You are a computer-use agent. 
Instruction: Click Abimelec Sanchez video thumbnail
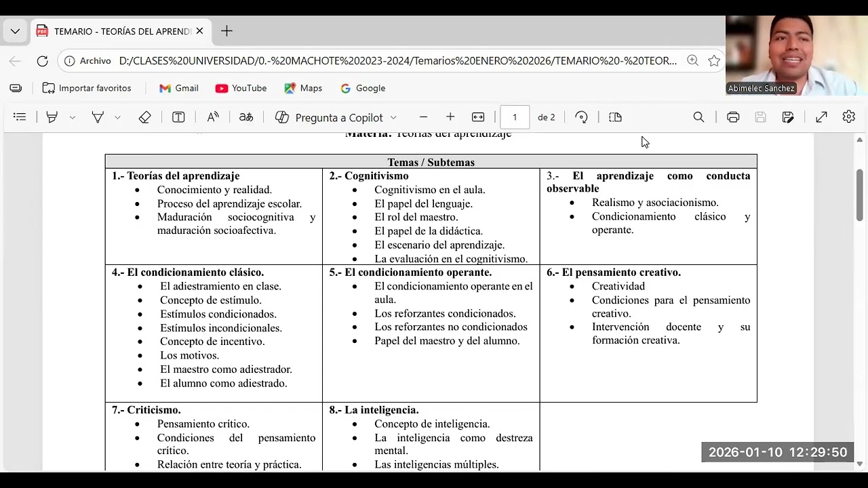797,56
